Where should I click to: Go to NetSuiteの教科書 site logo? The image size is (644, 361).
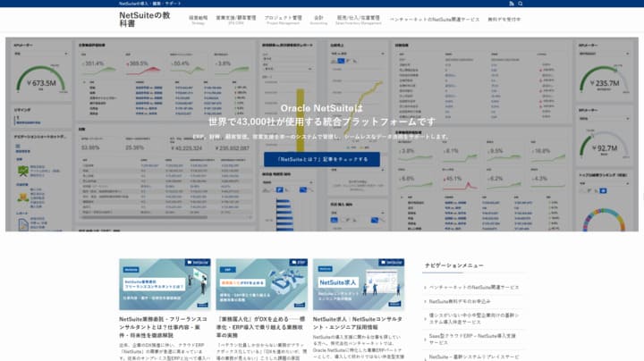pyautogui.click(x=145, y=20)
